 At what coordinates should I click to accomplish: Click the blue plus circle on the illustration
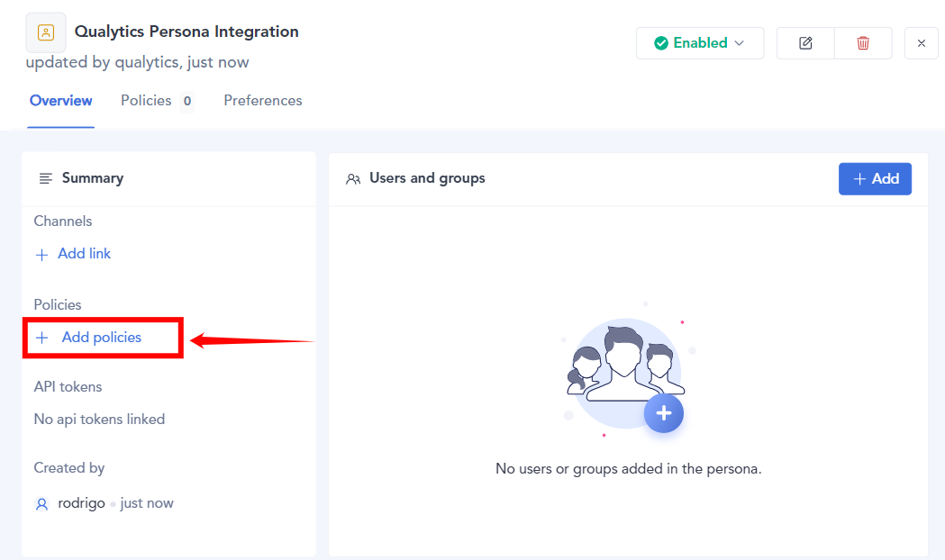[664, 413]
